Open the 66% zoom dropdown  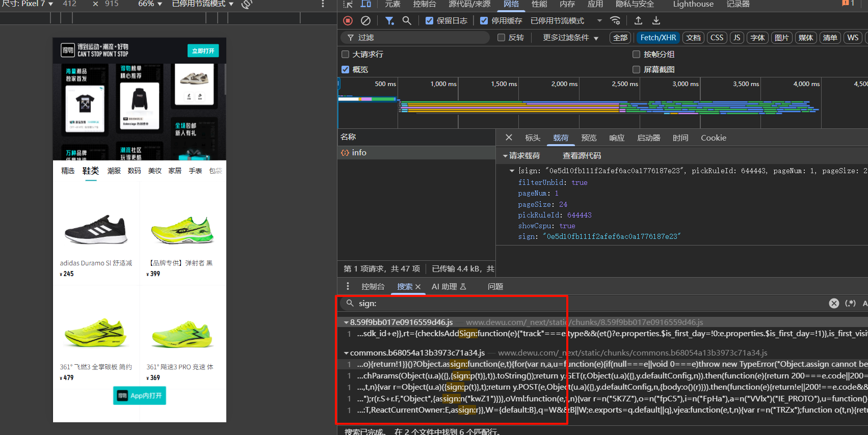150,4
